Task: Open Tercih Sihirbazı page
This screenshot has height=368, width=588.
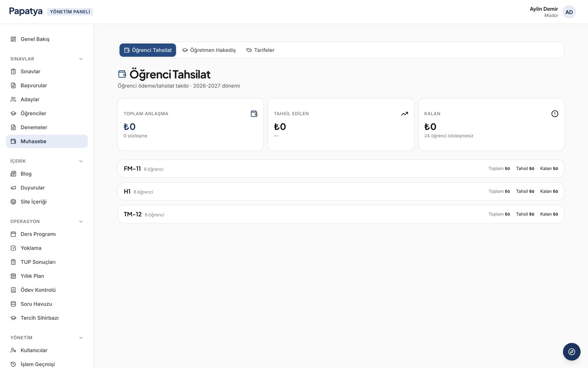Action: pyautogui.click(x=47, y=318)
